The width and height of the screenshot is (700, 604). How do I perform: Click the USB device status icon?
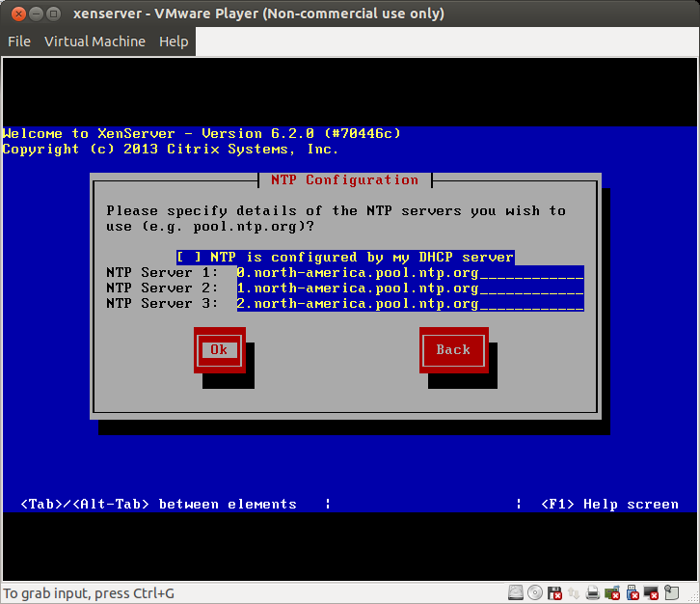(633, 592)
